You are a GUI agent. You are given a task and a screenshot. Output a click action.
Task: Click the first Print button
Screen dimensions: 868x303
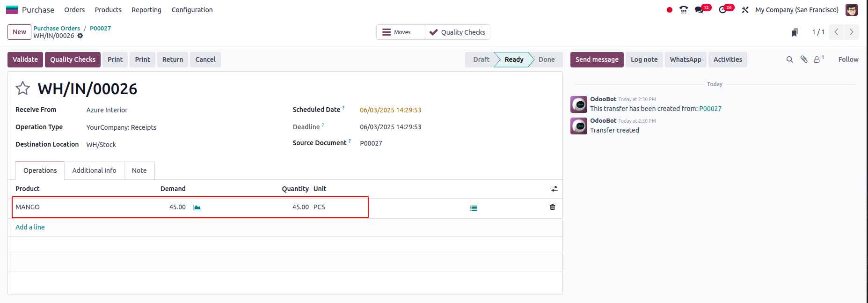click(115, 59)
